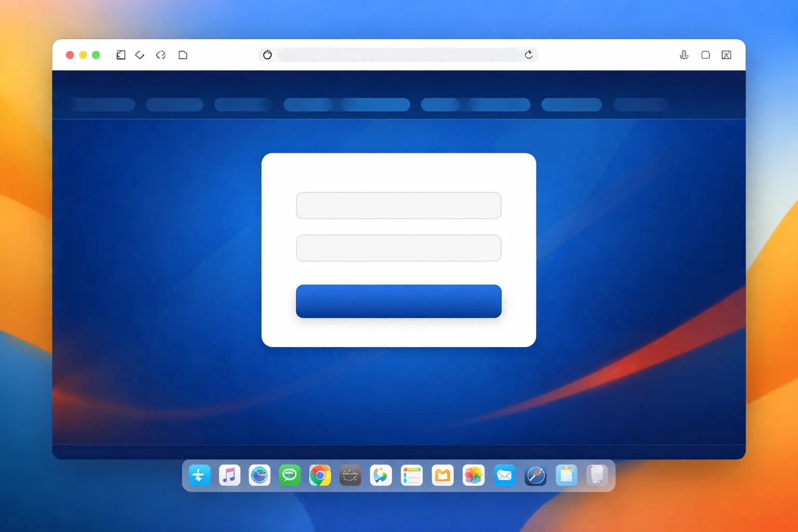Open the dark gray app icon in the dock
Image resolution: width=798 pixels, height=532 pixels.
pyautogui.click(x=350, y=475)
